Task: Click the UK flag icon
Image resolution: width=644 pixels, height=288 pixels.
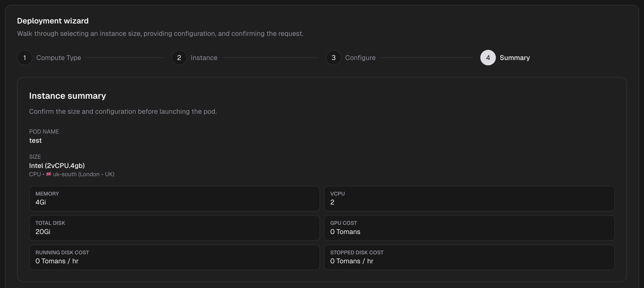Action: click(49, 174)
